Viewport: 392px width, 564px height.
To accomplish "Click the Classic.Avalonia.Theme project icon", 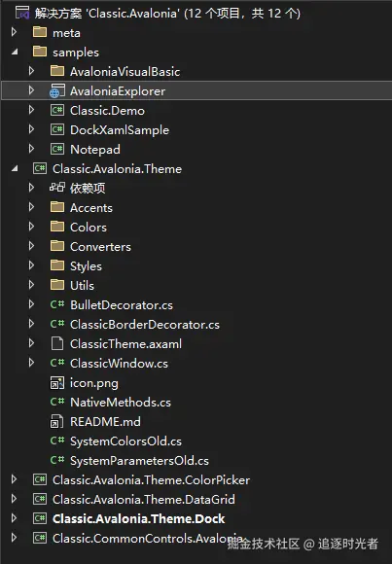I will tap(40, 168).
